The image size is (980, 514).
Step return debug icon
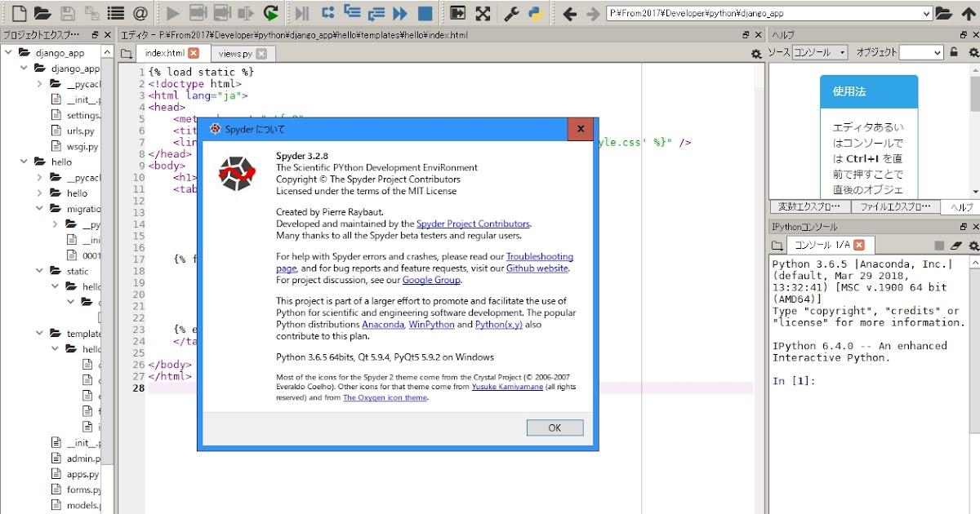(376, 13)
